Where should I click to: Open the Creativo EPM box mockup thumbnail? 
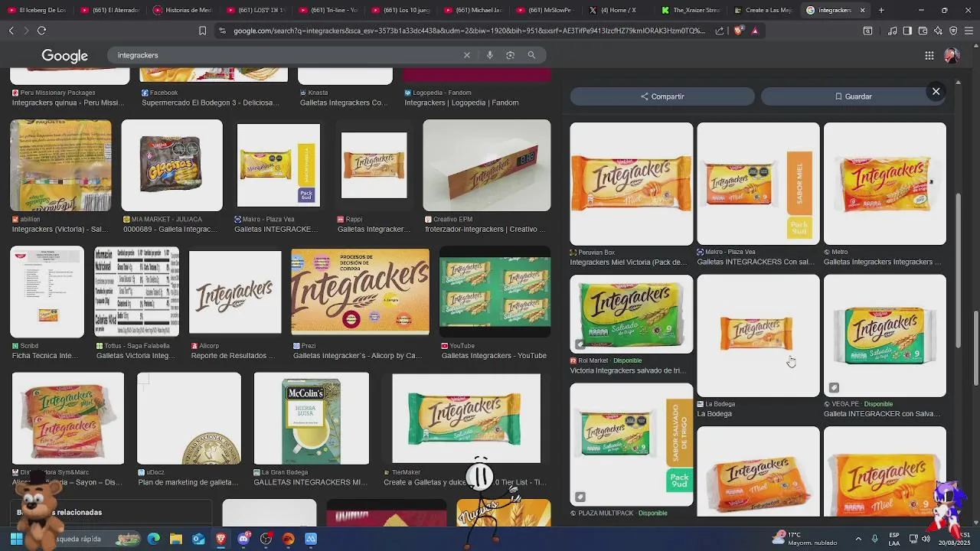[487, 165]
